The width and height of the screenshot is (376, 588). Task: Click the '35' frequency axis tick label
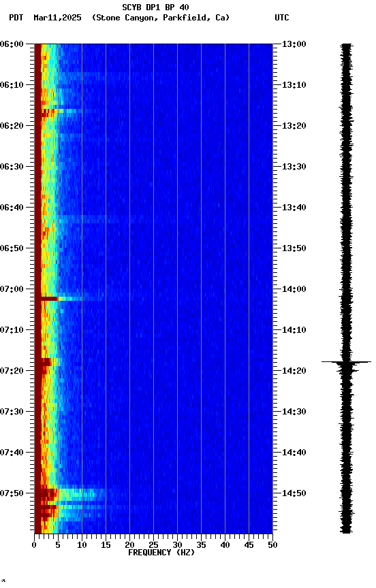click(x=201, y=545)
